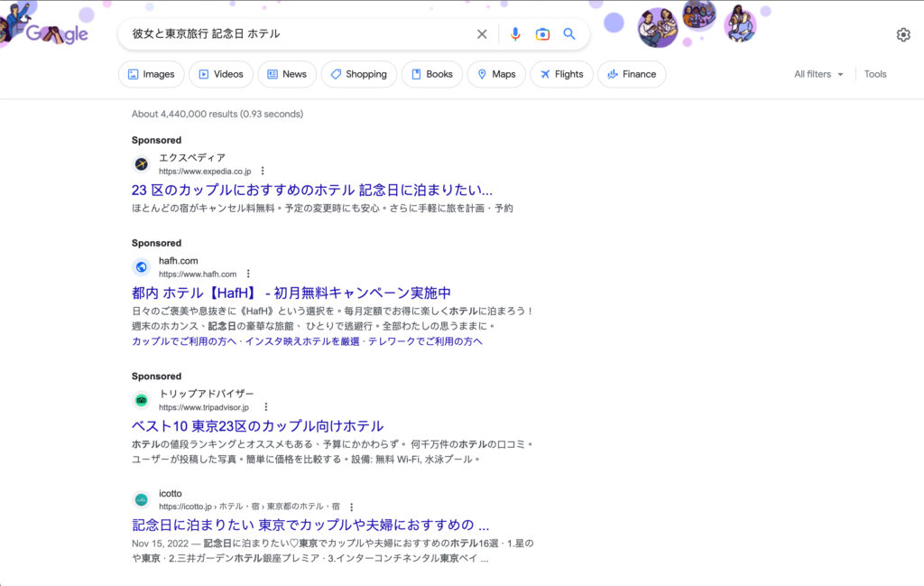This screenshot has width=924, height=586.
Task: Open the more options dots beside expedia.co.jp
Action: tap(263, 171)
